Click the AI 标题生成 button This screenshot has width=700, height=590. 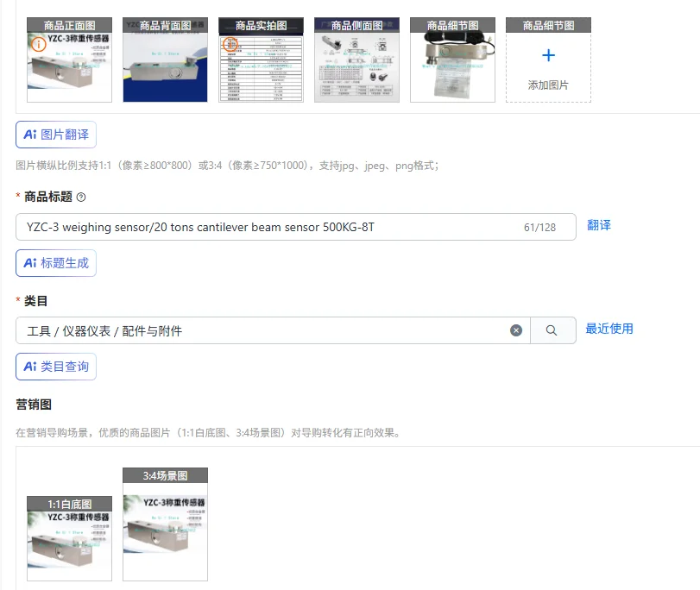56,263
